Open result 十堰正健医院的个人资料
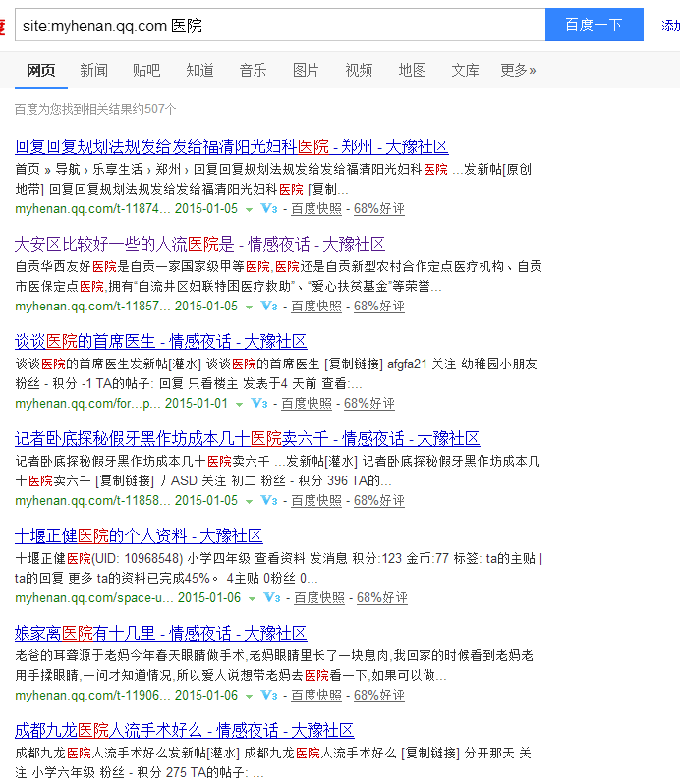This screenshot has height=784, width=680. 139,535
